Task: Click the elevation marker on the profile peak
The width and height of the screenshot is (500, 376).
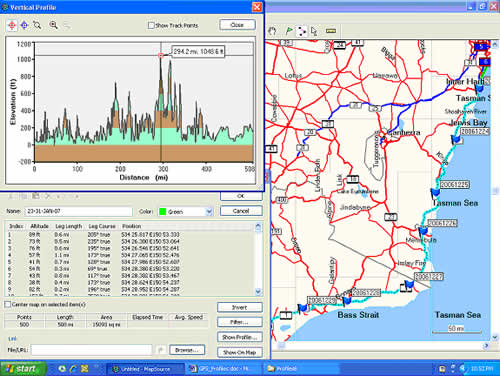Action: (161, 55)
